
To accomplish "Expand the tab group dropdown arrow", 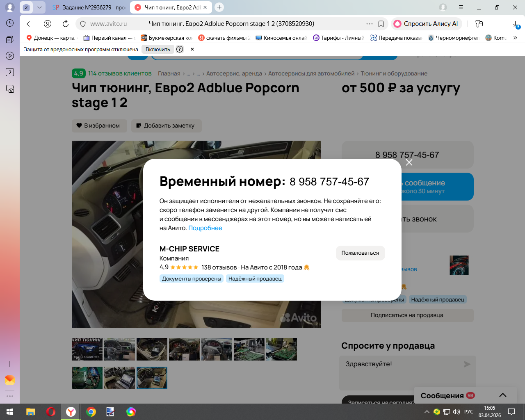I will pyautogui.click(x=39, y=7).
